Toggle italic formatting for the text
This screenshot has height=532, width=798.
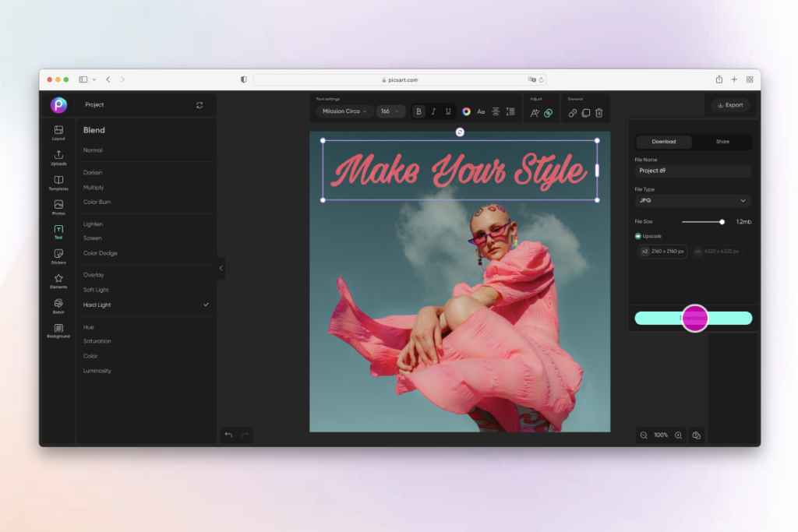(433, 112)
